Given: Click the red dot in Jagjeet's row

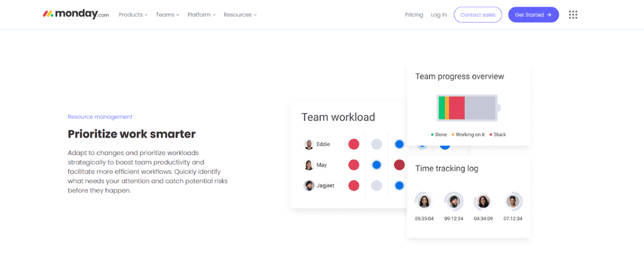Looking at the screenshot, I should click(x=354, y=186).
